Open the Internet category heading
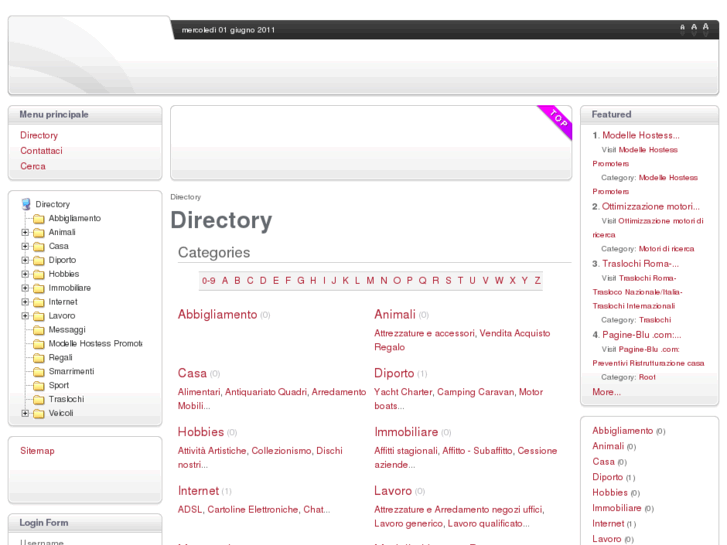 pos(198,491)
